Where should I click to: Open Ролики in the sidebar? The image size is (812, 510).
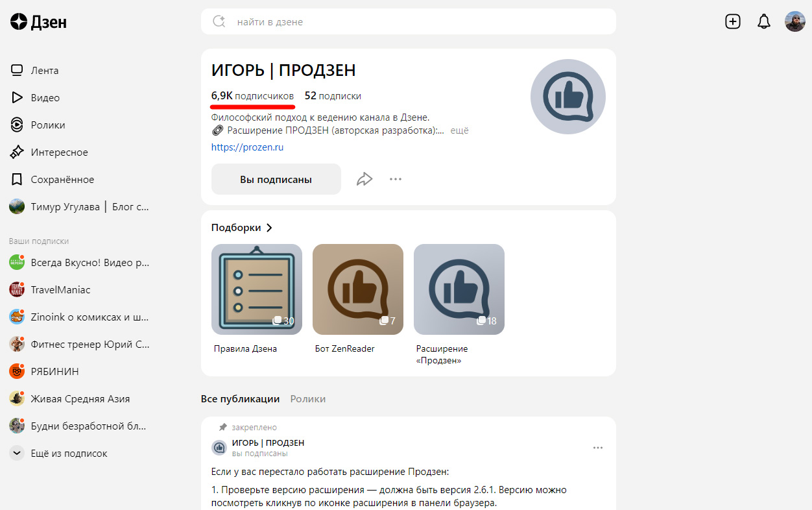(x=38, y=125)
